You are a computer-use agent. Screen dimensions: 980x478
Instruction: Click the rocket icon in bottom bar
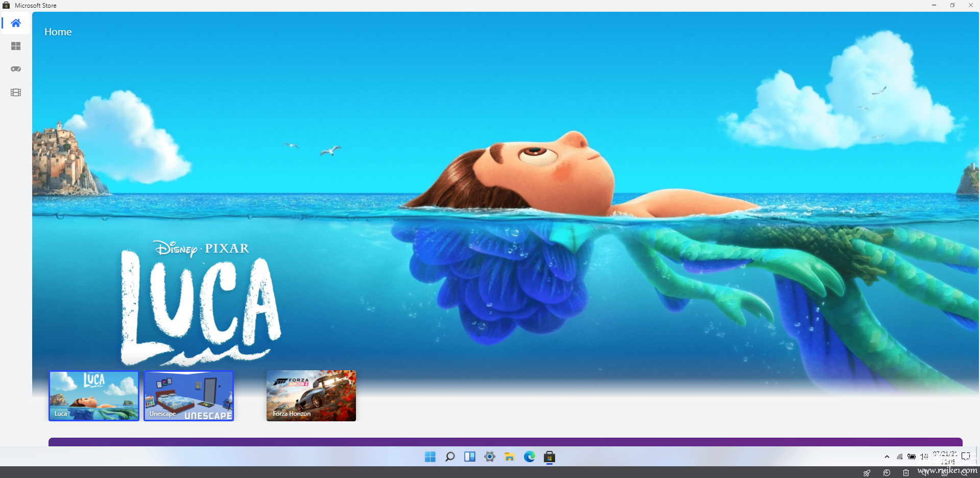(x=867, y=473)
